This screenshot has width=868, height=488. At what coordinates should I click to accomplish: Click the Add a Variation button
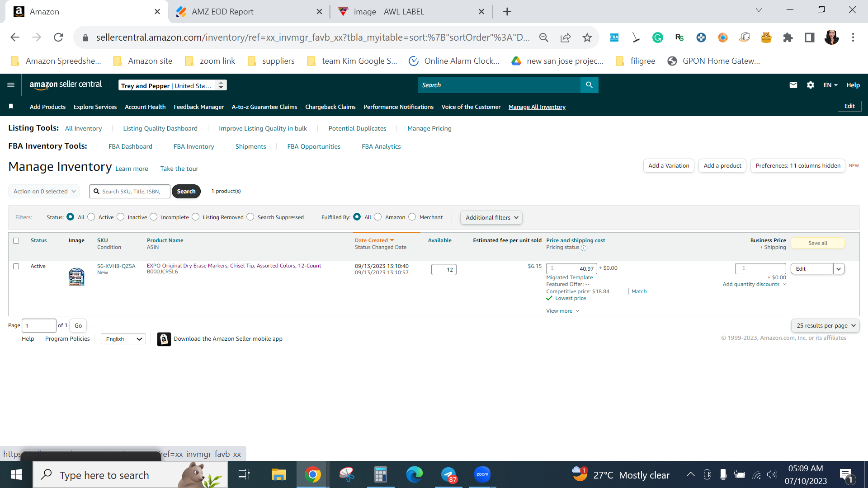[x=669, y=166]
